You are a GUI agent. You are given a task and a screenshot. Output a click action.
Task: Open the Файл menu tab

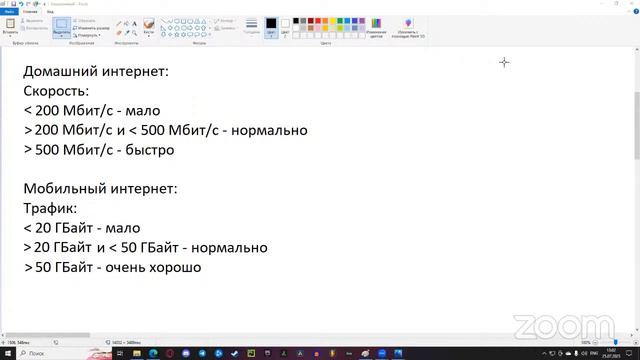coord(9,11)
